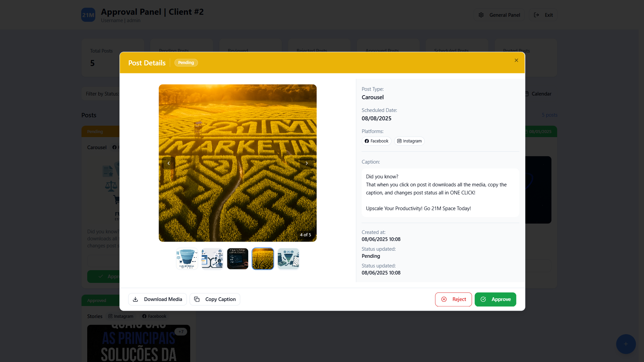Click the floating add post button
The height and width of the screenshot is (362, 644).
tap(626, 344)
